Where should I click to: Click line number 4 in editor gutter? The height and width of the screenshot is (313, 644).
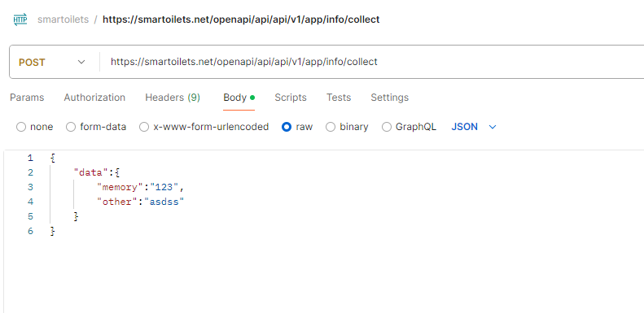click(x=30, y=202)
